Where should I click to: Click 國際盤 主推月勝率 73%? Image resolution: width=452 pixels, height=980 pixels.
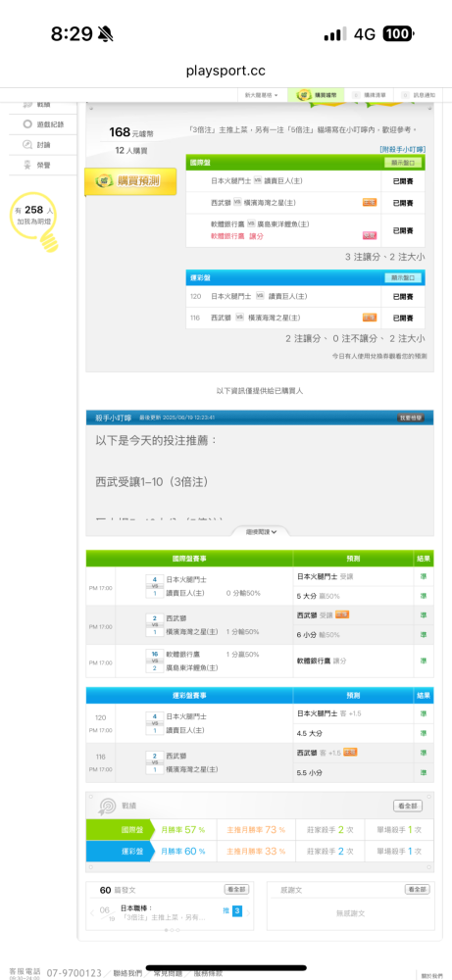point(256,829)
